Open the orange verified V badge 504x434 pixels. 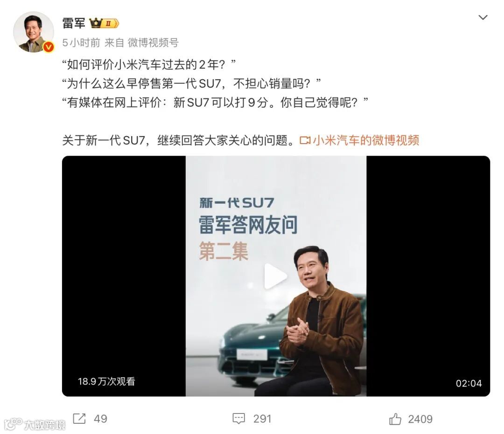tap(49, 47)
